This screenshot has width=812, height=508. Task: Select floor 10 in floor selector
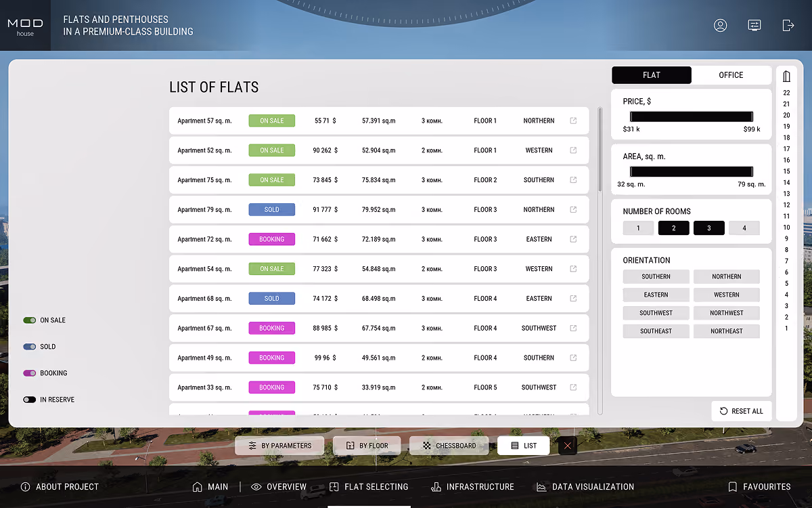pos(786,228)
